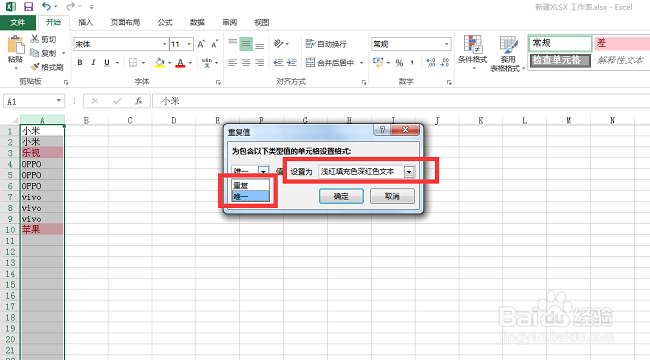The height and width of the screenshot is (360, 650).
Task: Cut selection with 剪切
Action: (44, 39)
